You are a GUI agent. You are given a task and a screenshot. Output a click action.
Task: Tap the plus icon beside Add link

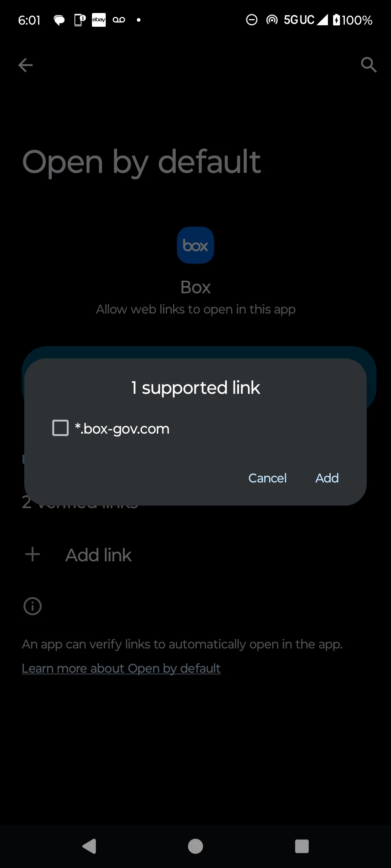coord(33,554)
